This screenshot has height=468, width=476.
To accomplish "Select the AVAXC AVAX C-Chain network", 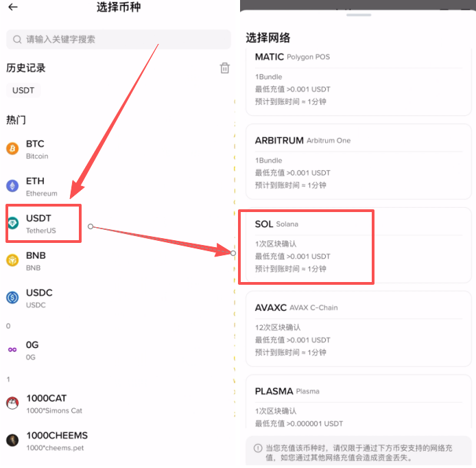I will [x=358, y=329].
